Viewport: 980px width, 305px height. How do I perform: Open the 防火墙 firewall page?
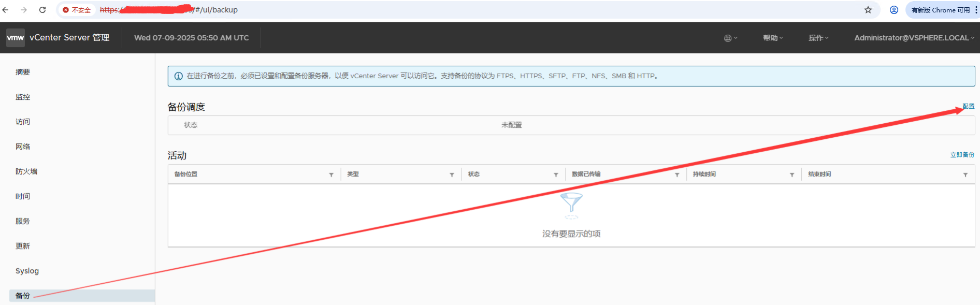tap(26, 171)
